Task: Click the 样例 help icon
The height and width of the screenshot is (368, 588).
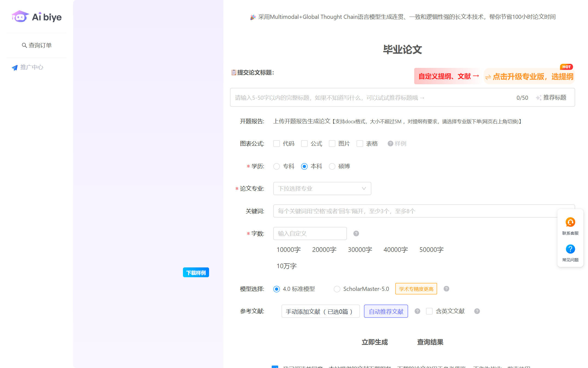Action: [x=390, y=144]
